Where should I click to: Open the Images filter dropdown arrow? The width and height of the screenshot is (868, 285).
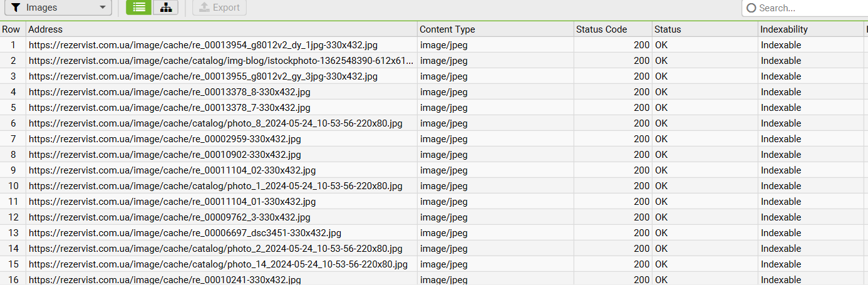103,8
